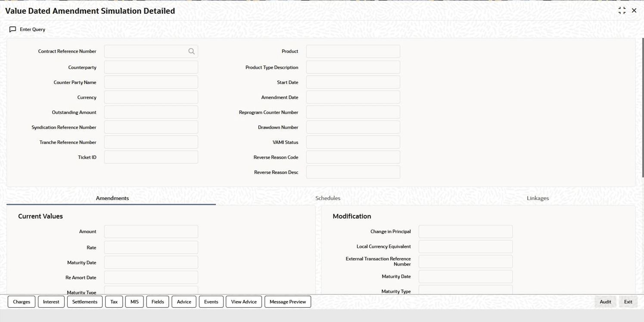Focus the Product input field
The image size is (644, 322).
point(353,51)
